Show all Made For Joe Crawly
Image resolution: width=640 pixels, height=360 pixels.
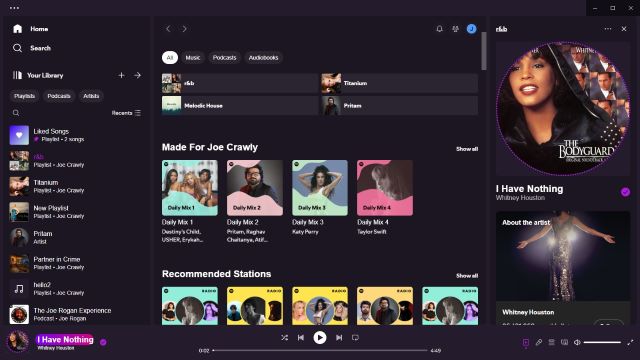[x=467, y=149]
